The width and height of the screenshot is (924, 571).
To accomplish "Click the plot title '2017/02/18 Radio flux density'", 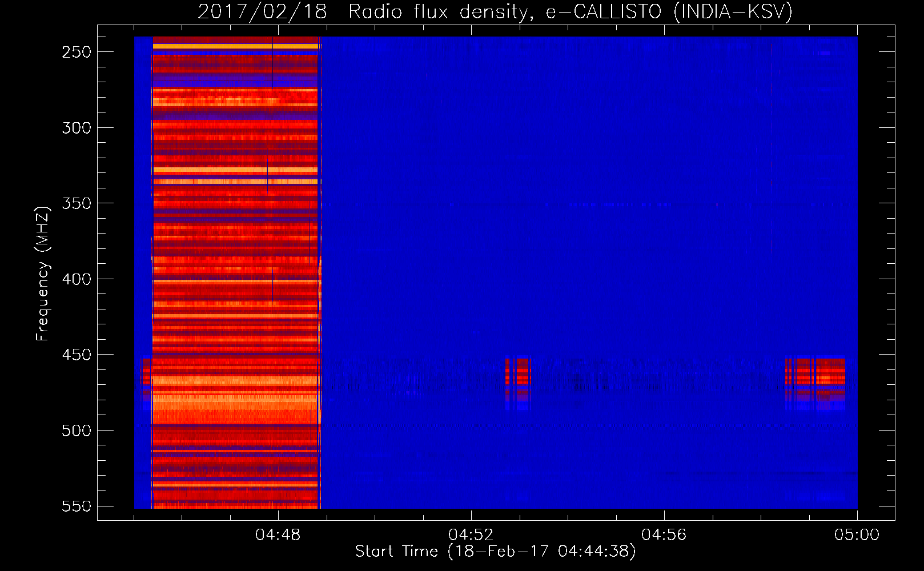I will tap(495, 12).
